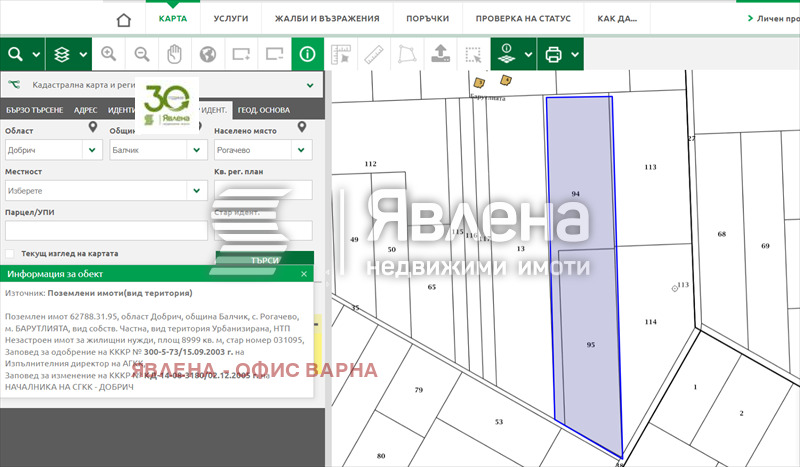Select the zoom out magnifier tool
The image size is (800, 467).
[x=142, y=54]
